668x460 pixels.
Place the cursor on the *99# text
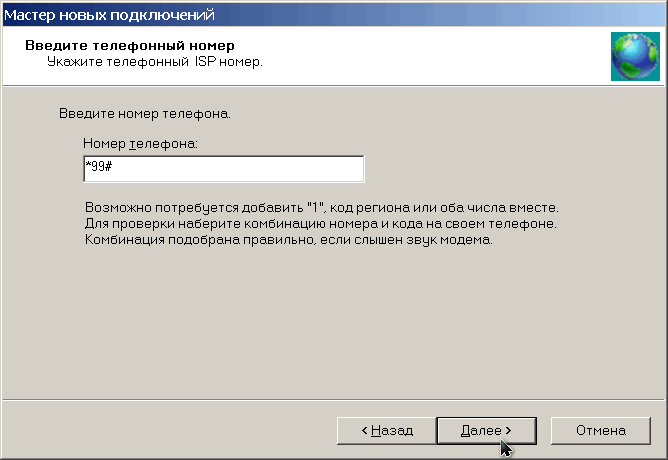tap(98, 166)
